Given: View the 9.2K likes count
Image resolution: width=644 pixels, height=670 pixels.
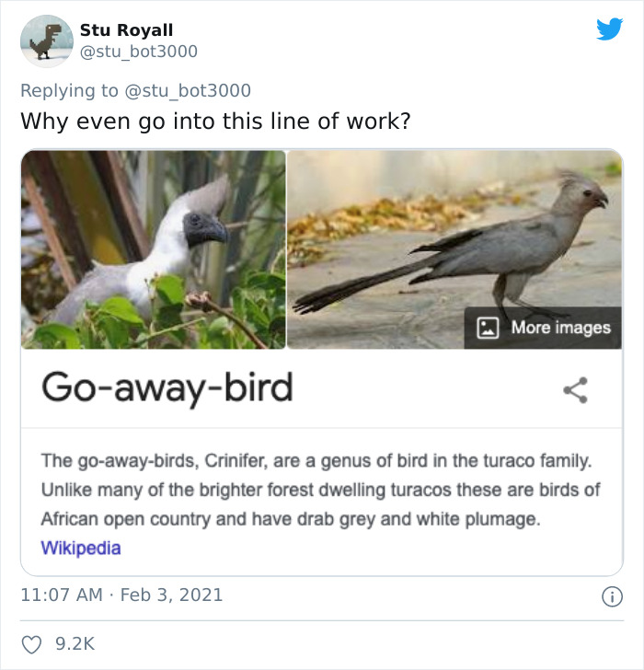Looking at the screenshot, I should [75, 645].
